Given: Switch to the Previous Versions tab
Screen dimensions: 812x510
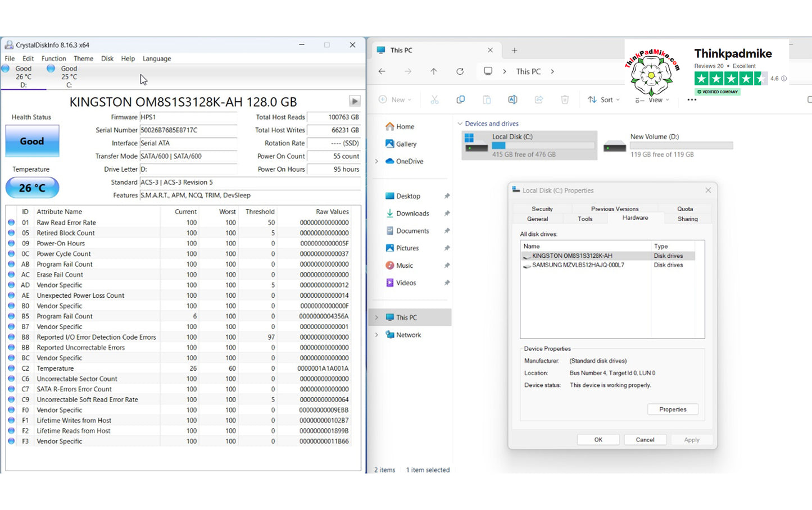Looking at the screenshot, I should (615, 209).
